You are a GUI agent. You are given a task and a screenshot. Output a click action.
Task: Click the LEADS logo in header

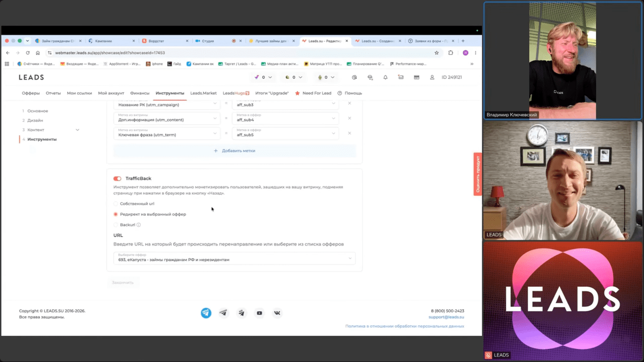point(31,77)
